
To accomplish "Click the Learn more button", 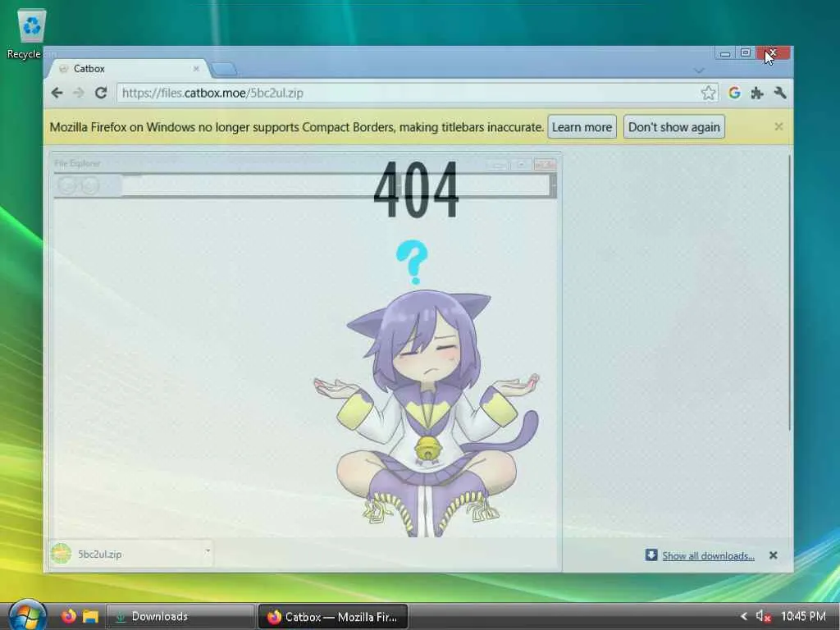I will (582, 127).
